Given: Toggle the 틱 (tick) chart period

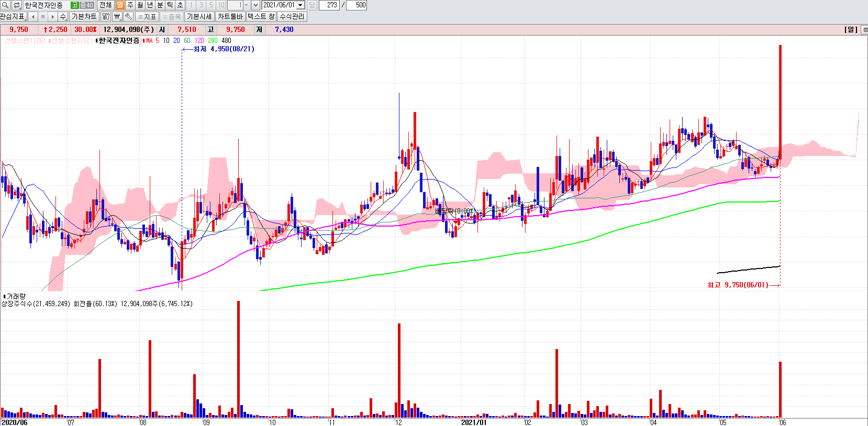Looking at the screenshot, I should click(170, 5).
